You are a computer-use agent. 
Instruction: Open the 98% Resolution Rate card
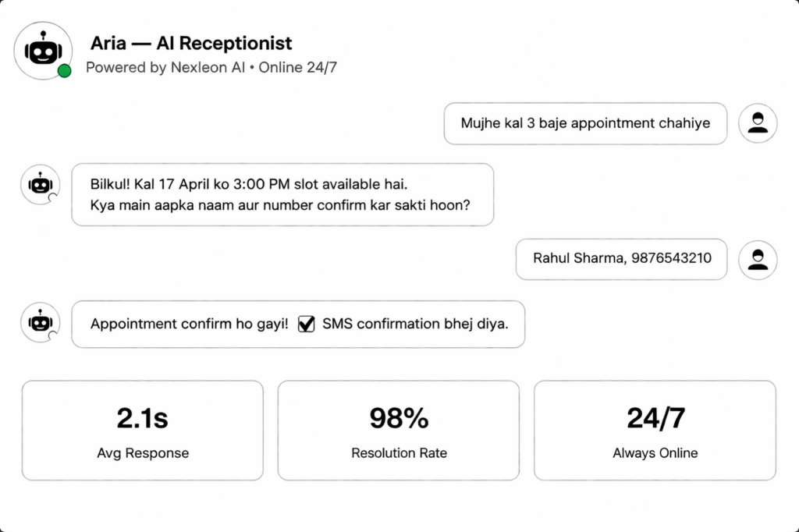[x=399, y=430]
